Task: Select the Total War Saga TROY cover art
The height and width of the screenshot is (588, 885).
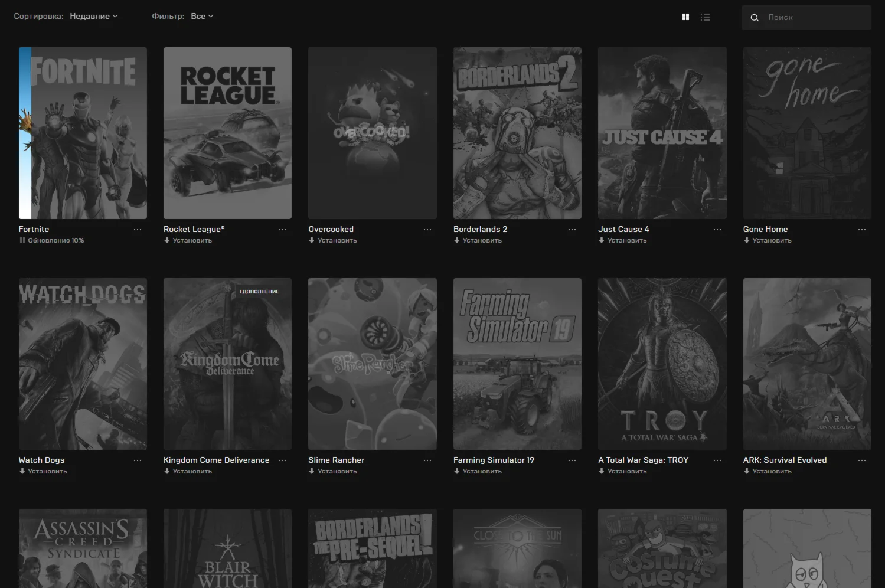Action: tap(662, 364)
